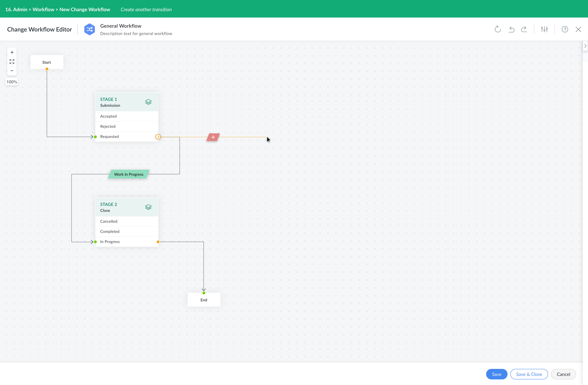Select the Cancelled status row
The image size is (588, 385).
point(127,221)
